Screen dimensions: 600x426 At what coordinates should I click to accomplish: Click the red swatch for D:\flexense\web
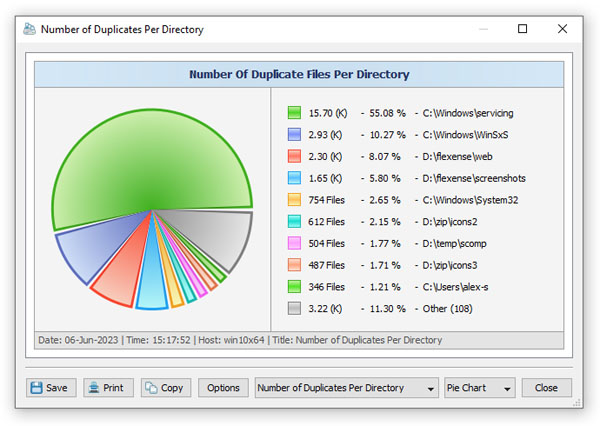[294, 157]
